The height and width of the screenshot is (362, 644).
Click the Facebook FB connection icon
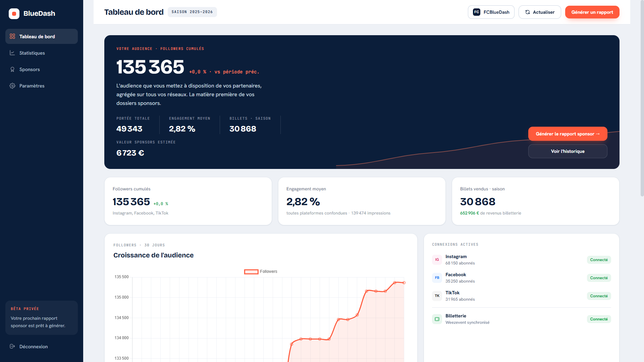tap(437, 278)
